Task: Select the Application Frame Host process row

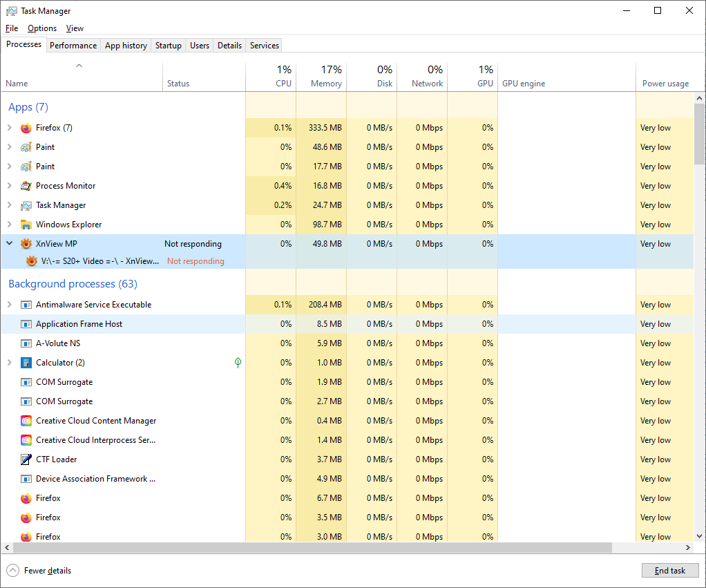Action: pos(79,324)
